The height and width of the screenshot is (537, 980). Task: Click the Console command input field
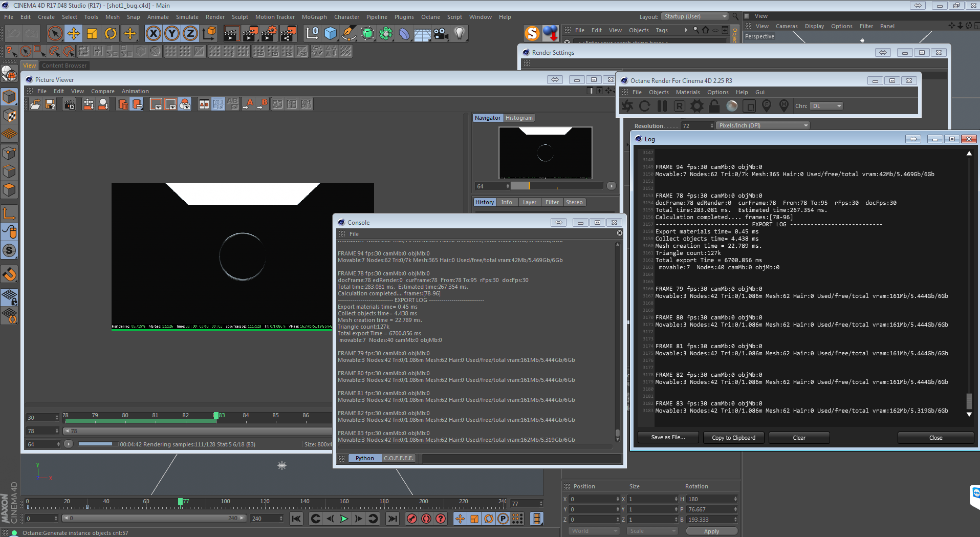pos(521,458)
